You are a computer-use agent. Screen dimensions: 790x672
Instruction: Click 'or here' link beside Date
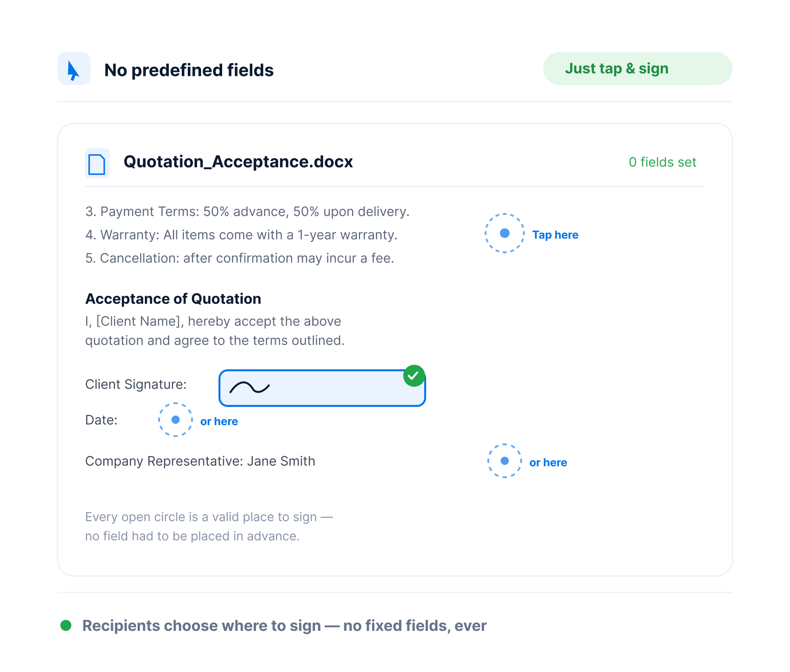click(219, 421)
